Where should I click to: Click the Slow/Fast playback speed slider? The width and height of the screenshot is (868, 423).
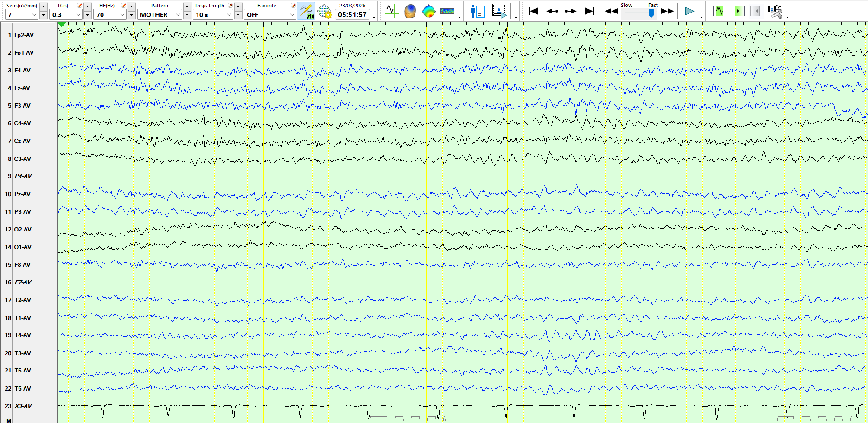(x=639, y=13)
